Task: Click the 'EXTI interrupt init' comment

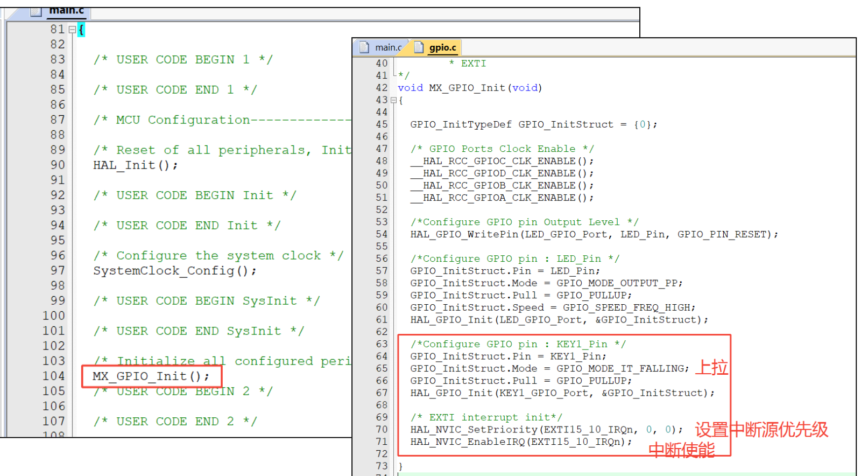Action: (x=486, y=417)
